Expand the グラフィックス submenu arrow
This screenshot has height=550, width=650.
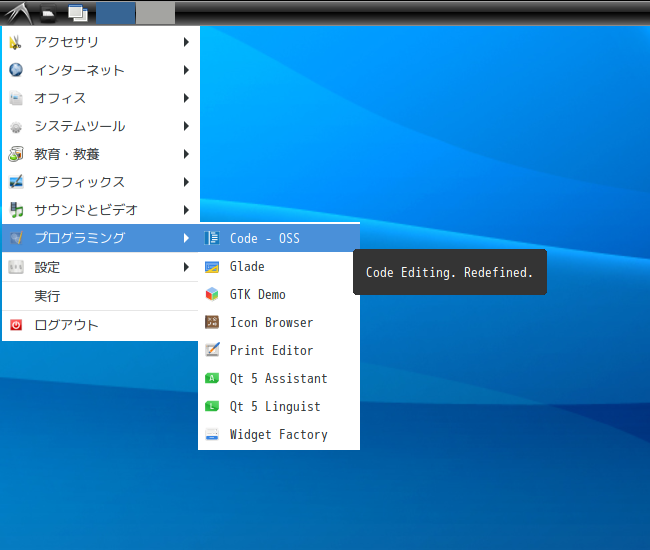(186, 182)
